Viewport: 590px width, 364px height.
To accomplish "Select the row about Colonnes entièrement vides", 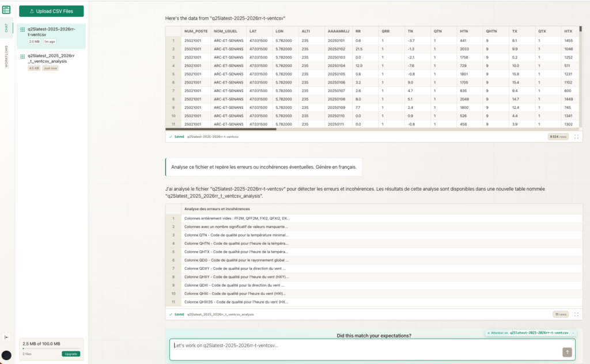I will 236,218.
